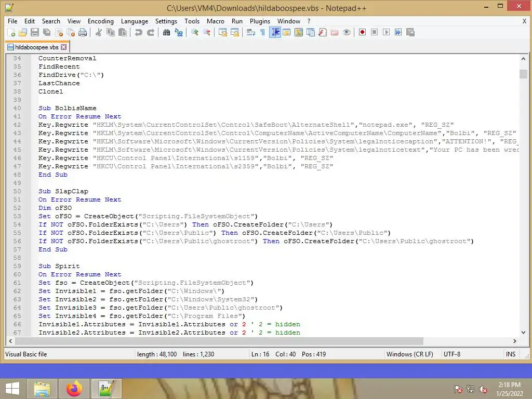Select the hildaboospee.vbs tab

37,47
